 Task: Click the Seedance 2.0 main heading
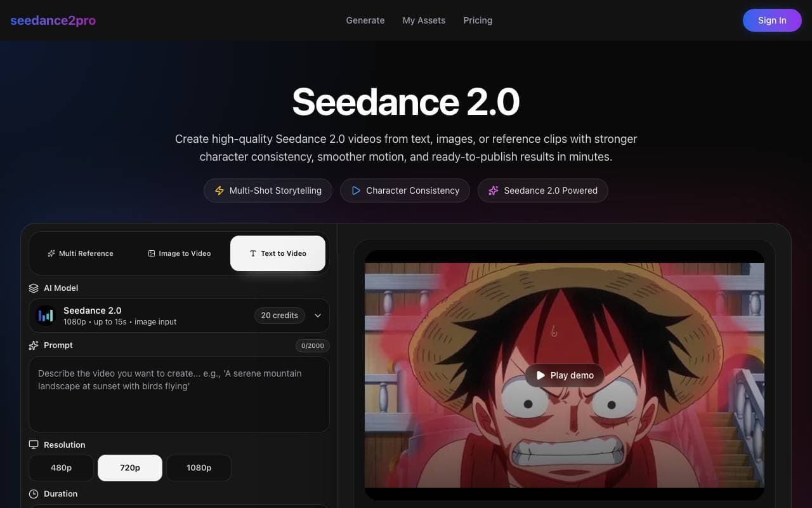[406, 102]
